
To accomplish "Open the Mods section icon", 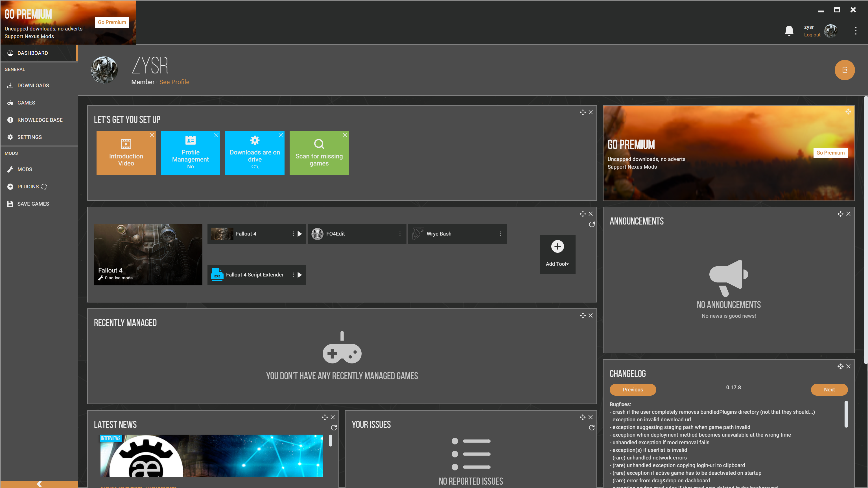I will [10, 169].
